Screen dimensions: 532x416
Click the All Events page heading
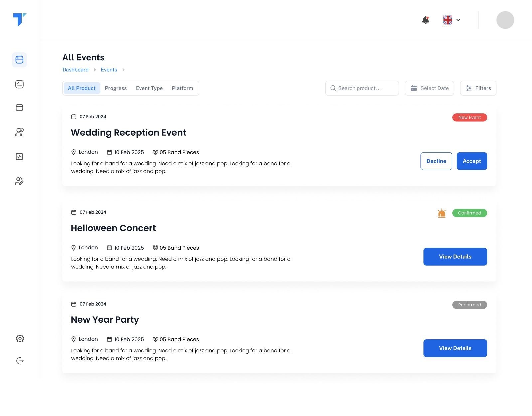click(x=83, y=57)
